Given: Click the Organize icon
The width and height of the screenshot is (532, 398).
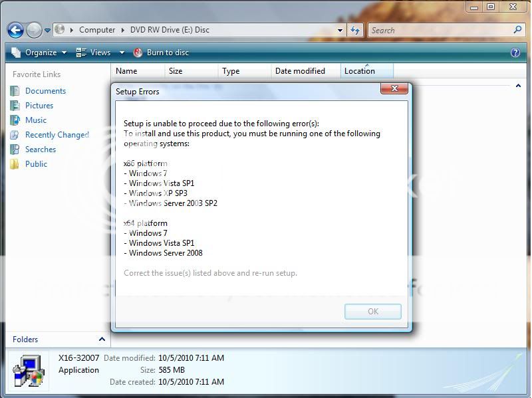Looking at the screenshot, I should (16, 52).
